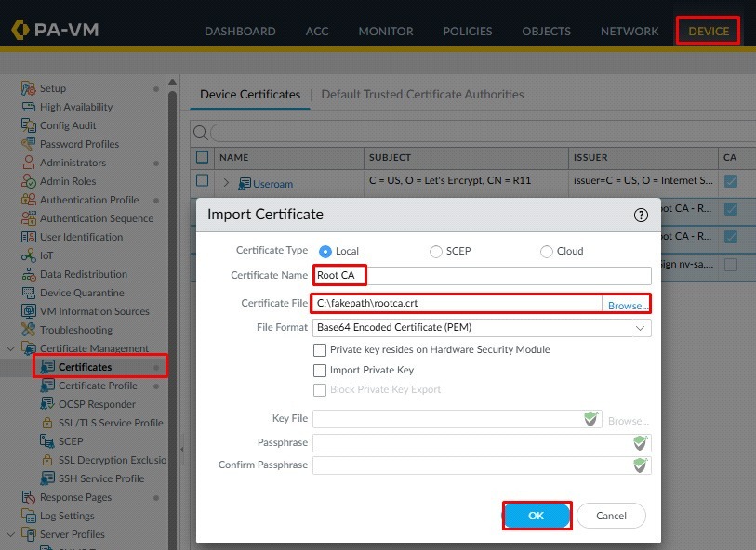Click the IoT icon in sidebar
The width and height of the screenshot is (756, 550).
point(29,255)
